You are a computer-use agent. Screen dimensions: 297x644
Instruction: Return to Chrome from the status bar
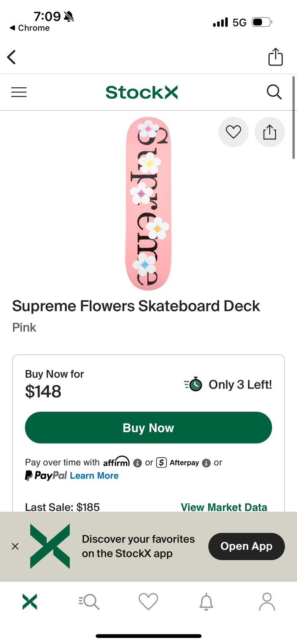pos(29,28)
